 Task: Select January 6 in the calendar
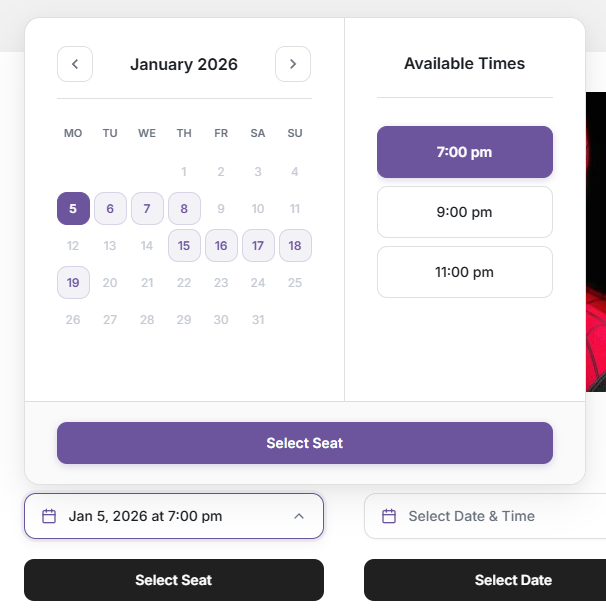110,209
